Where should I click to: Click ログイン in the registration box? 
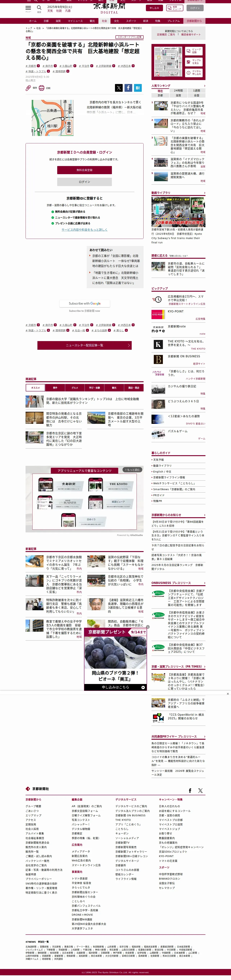pos(84,182)
